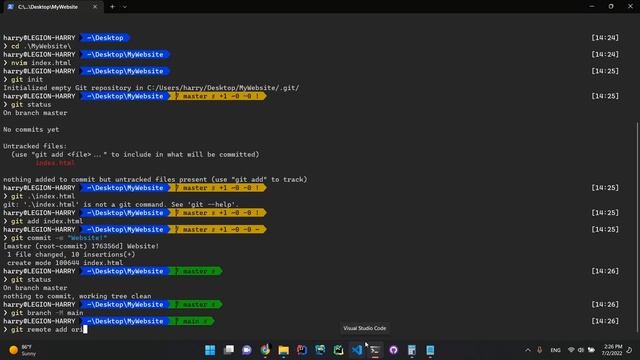Open GitHub Desktop from the taskbar
This screenshot has height=360, width=640.
pos(393,350)
